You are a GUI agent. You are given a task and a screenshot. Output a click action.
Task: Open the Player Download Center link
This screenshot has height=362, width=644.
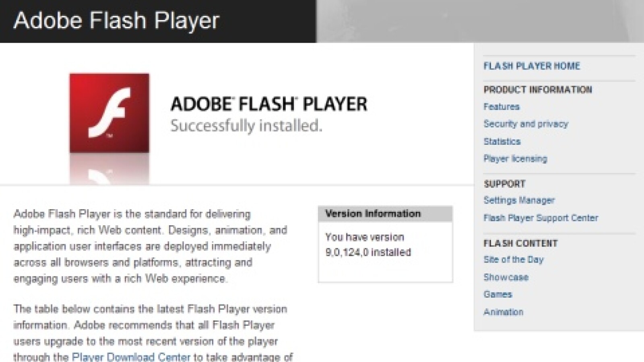tap(131, 357)
